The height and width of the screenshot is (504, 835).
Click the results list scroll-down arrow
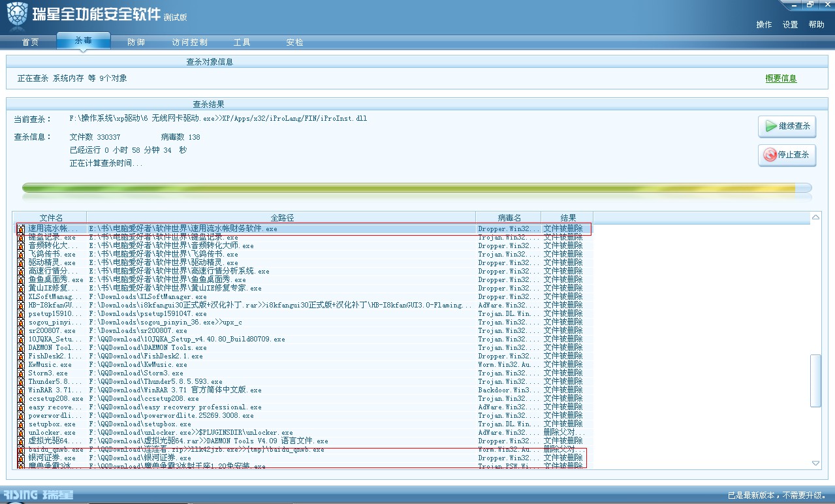(x=815, y=463)
